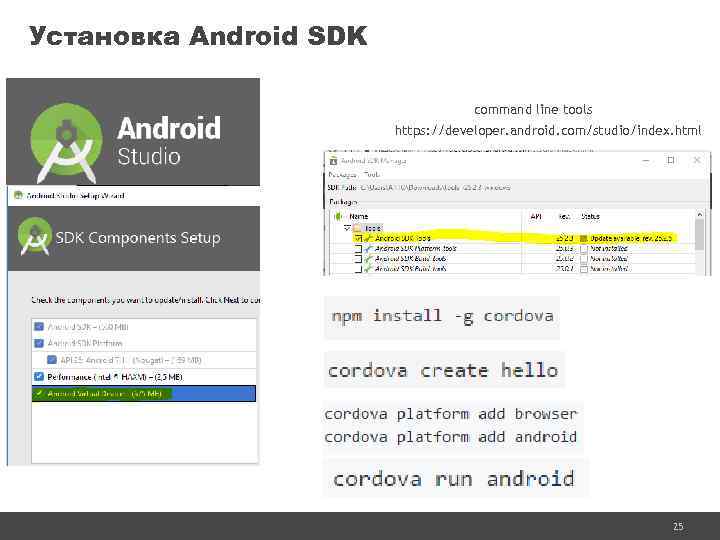Click the 'SDK Components Setup' heading
This screenshot has height=540, width=720.
tap(138, 238)
